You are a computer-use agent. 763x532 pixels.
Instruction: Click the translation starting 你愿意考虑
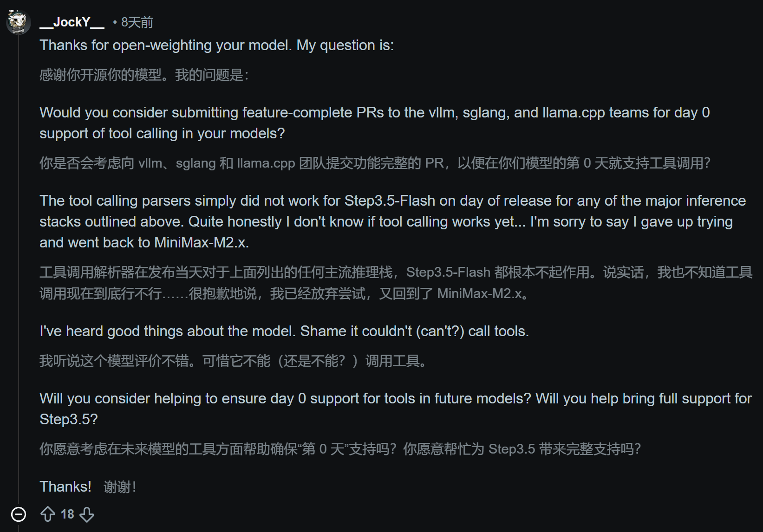tap(340, 449)
